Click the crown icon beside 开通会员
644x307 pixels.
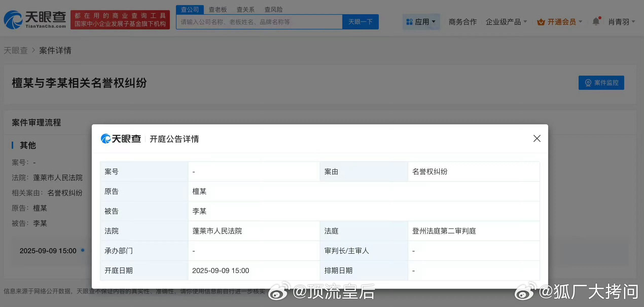541,22
